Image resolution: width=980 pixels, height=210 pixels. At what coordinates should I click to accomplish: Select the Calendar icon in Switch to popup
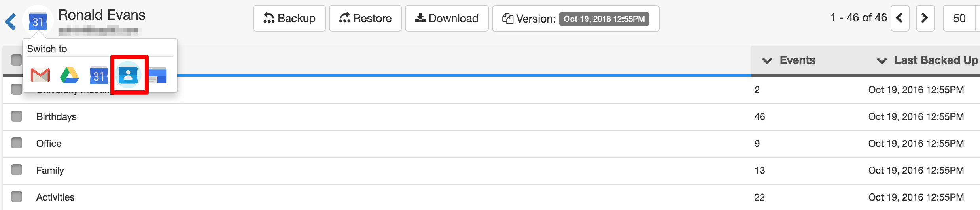coord(99,75)
